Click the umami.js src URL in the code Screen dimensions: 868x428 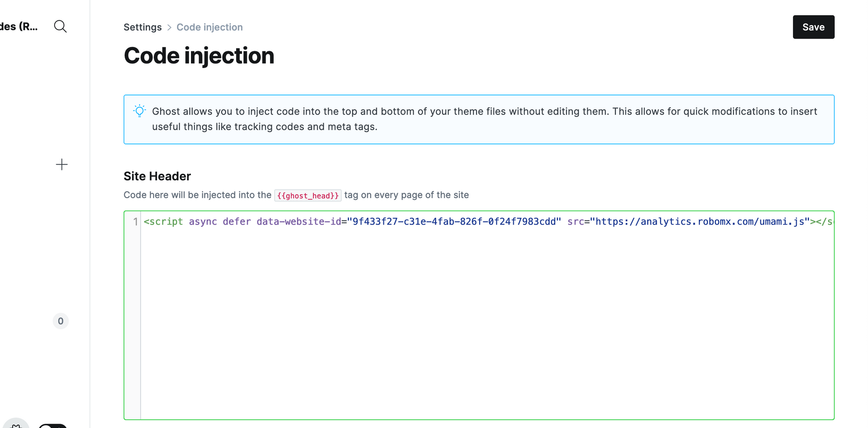(700, 222)
